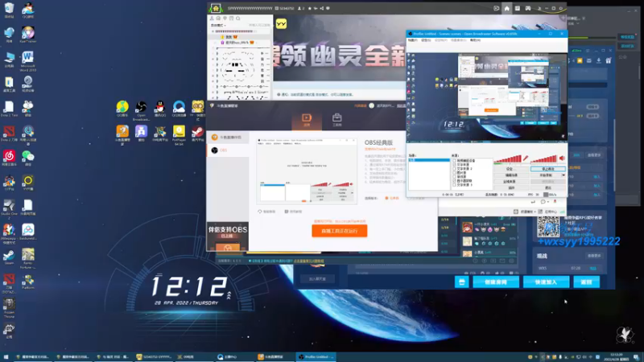The height and width of the screenshot is (362, 644).
Task: Select the 经典版 version radio button
Action: click(x=386, y=198)
